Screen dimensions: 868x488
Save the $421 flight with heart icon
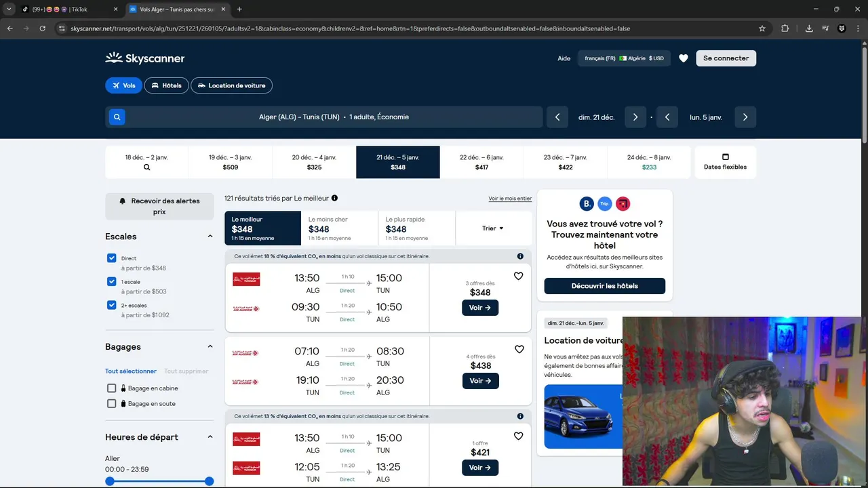click(x=519, y=436)
